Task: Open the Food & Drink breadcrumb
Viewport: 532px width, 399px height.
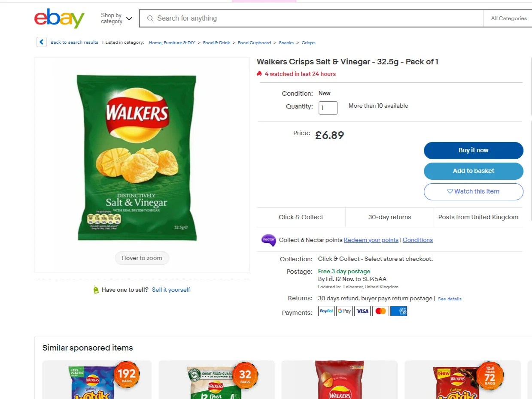Action: tap(216, 43)
